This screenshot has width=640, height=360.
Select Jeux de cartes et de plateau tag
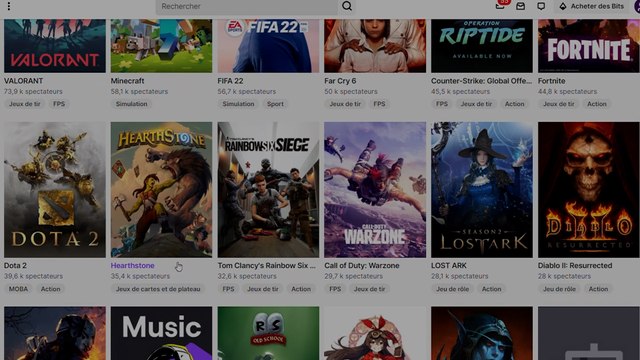[158, 289]
